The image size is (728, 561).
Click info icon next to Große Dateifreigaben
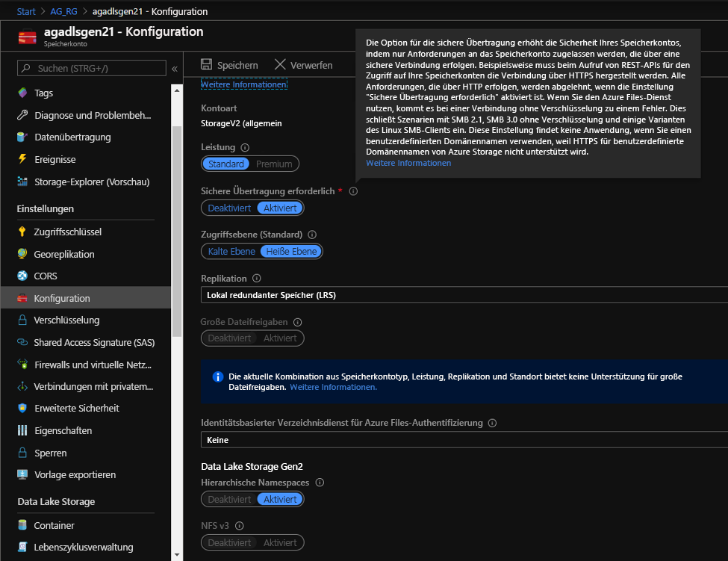[x=298, y=322]
